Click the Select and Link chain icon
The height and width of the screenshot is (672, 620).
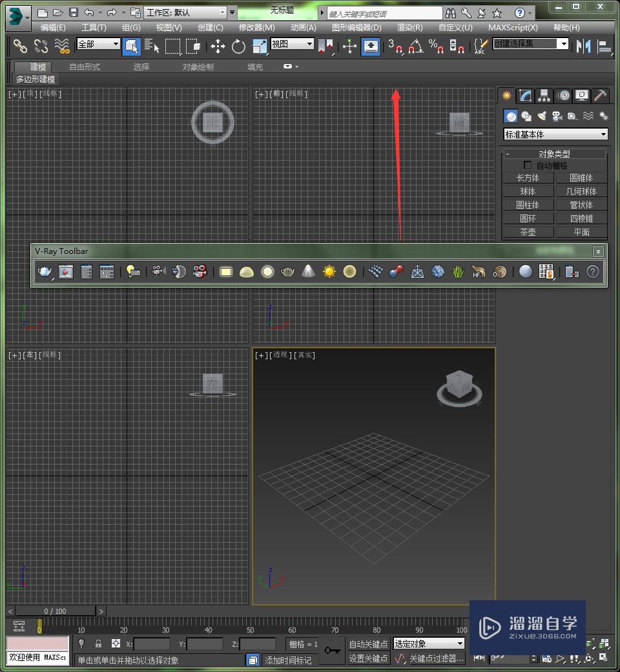21,46
